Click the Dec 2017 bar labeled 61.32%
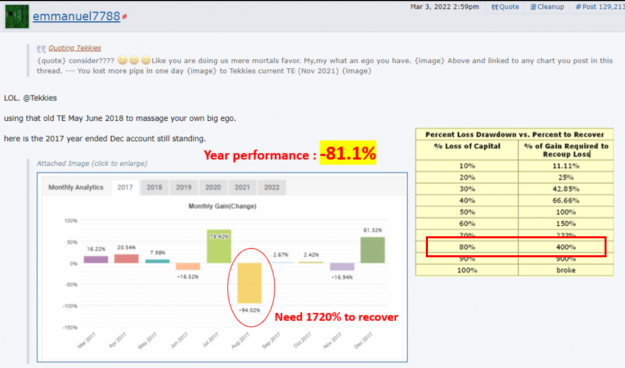Viewport: 625px width, 368px height. pyautogui.click(x=373, y=250)
